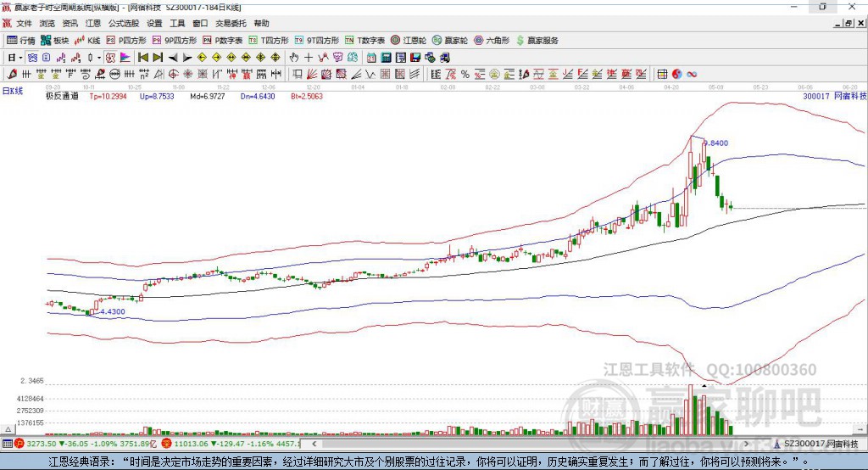The image size is (868, 470).
Task: Open the 江恩轮 Gann wheel
Action: tap(409, 41)
